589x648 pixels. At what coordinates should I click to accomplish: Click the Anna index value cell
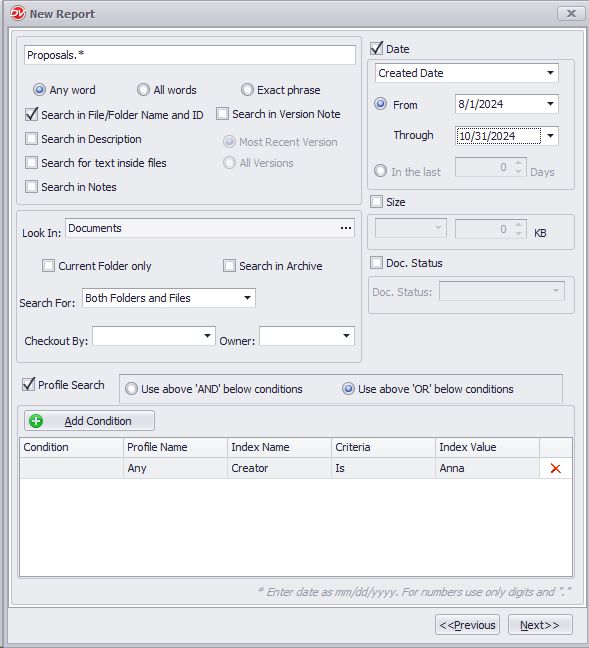click(487, 468)
